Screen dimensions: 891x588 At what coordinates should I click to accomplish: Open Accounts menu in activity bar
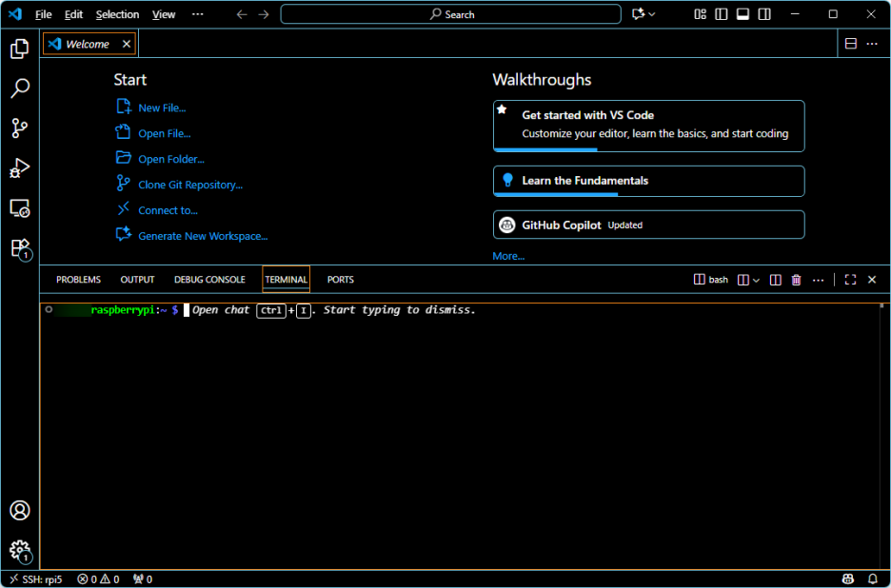coord(20,510)
